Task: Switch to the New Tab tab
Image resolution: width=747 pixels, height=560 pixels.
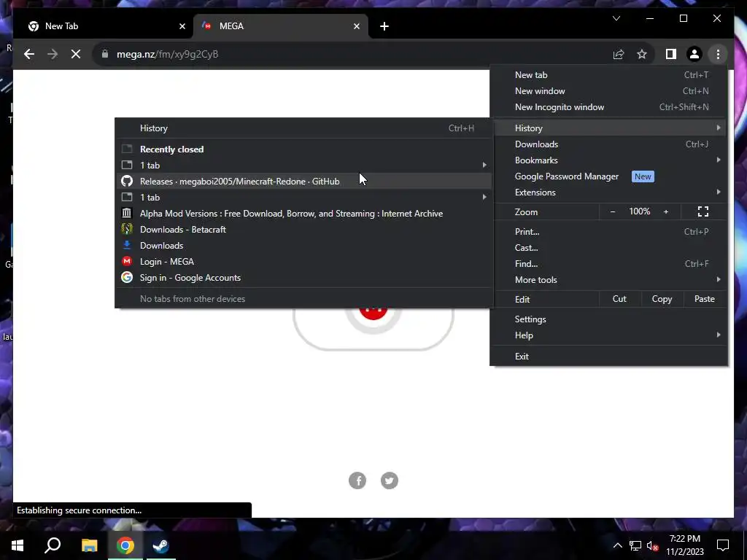Action: point(102,26)
